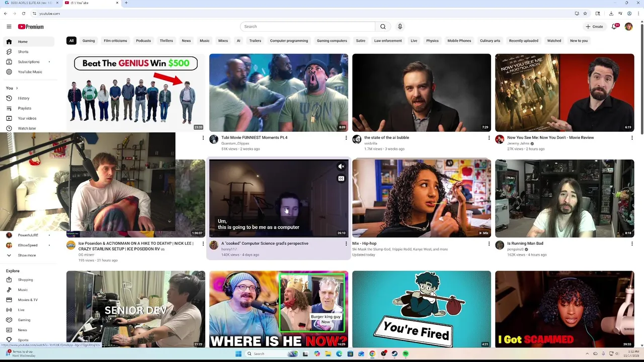Select the Podcasts filter chip
The image size is (644, 362).
click(x=143, y=41)
